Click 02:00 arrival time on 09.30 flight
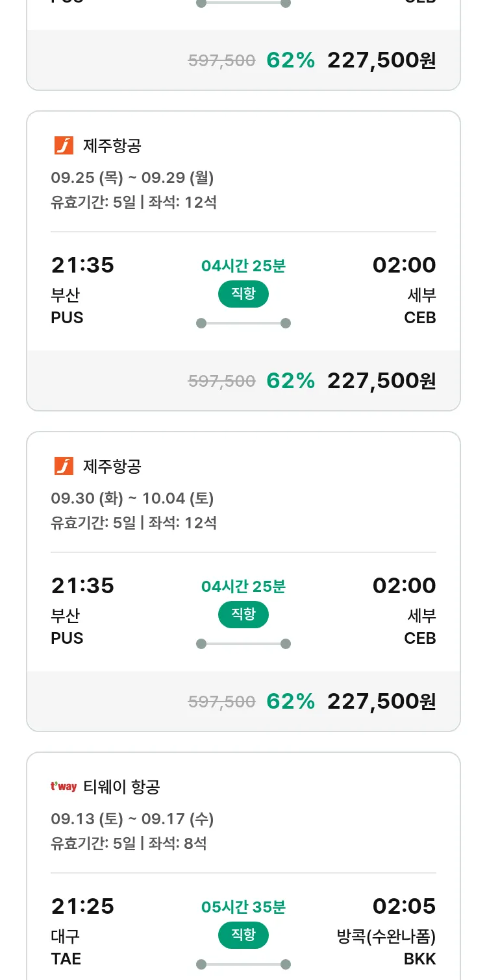The image size is (487, 980). tap(404, 586)
